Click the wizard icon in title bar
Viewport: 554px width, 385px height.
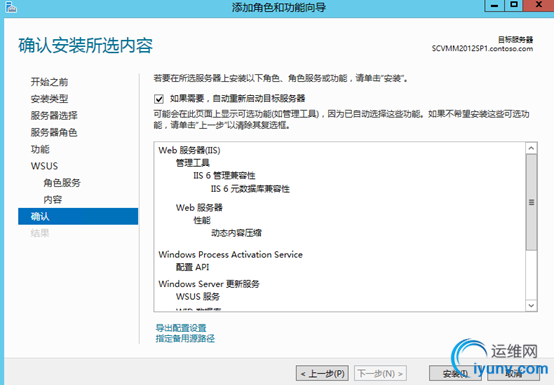coord(11,7)
